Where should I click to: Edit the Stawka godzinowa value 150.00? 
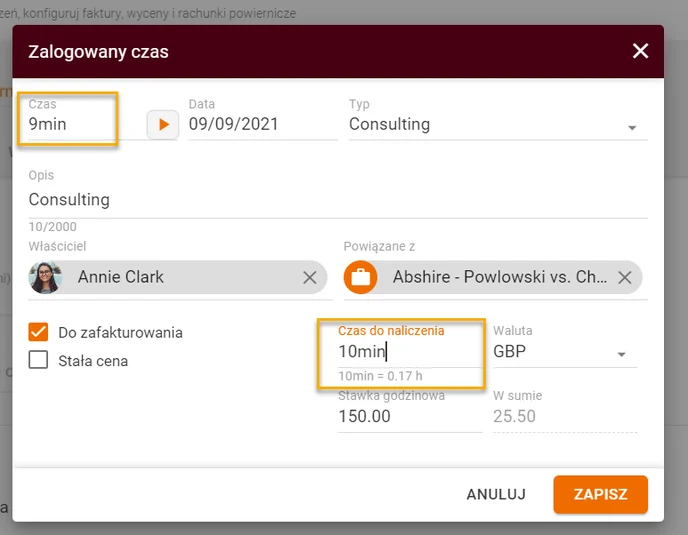point(410,417)
